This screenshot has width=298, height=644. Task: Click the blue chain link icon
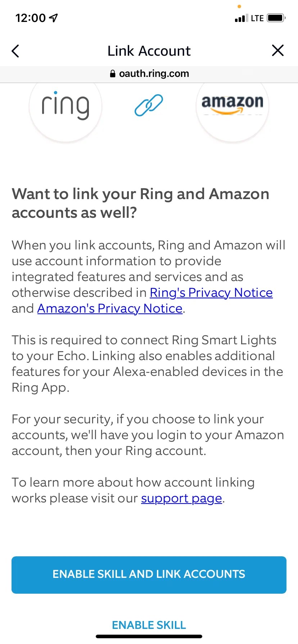point(148,105)
